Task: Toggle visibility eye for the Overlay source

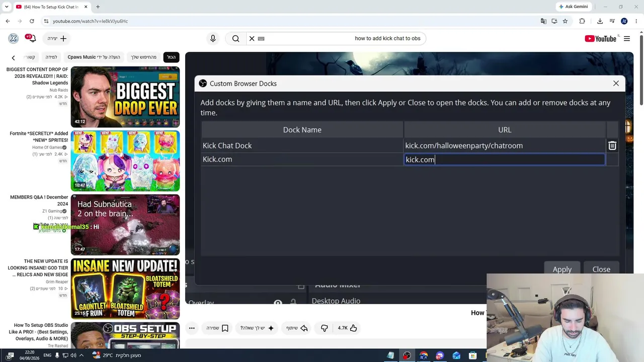Action: [278, 303]
